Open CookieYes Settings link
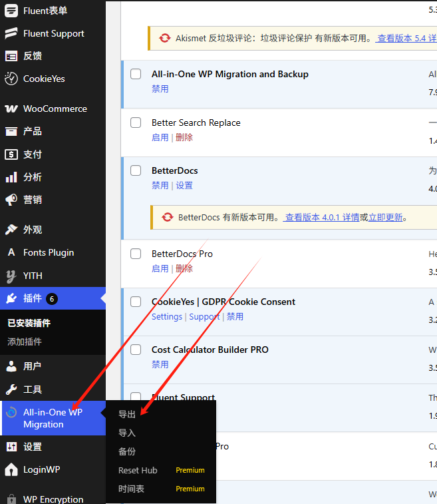The height and width of the screenshot is (504, 437). point(167,317)
